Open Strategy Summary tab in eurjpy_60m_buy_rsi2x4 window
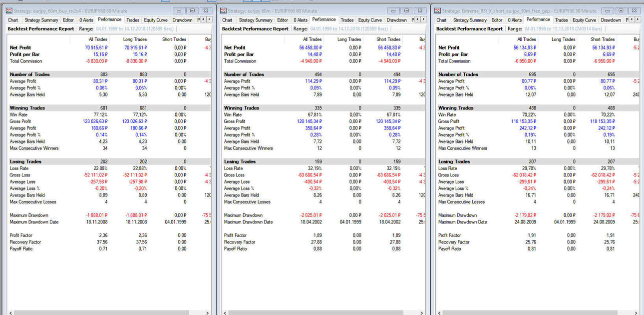This screenshot has width=644, height=315. click(x=41, y=20)
